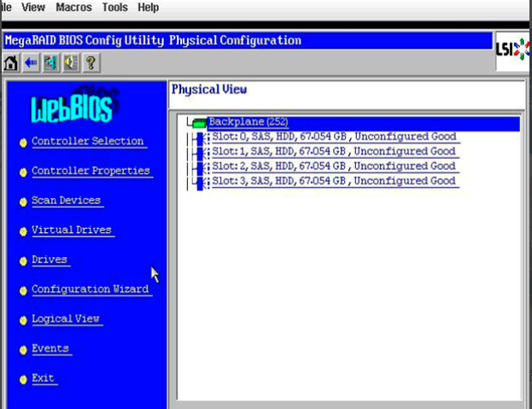Select Slot: 3 Unconfigured Good drive

pos(334,181)
